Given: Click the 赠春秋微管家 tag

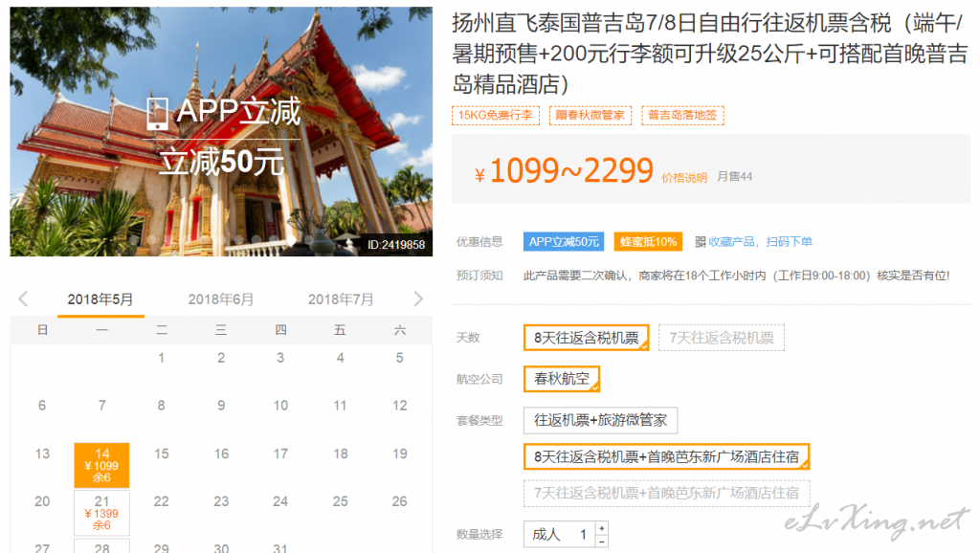Looking at the screenshot, I should (x=590, y=116).
